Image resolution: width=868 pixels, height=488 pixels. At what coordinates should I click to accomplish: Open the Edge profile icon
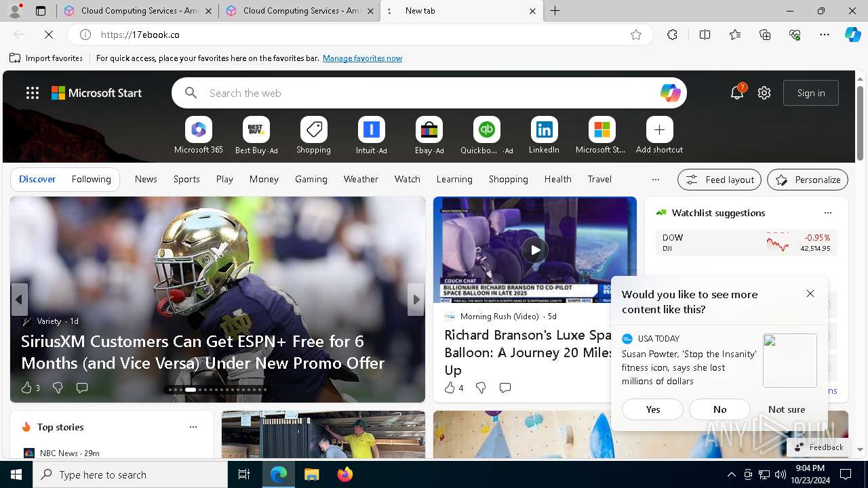14,11
